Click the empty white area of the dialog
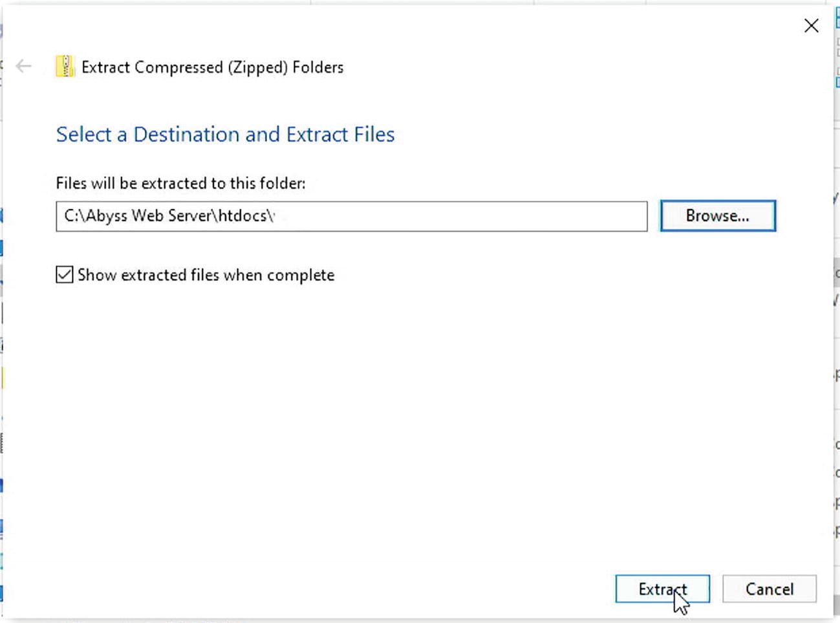 (x=414, y=421)
